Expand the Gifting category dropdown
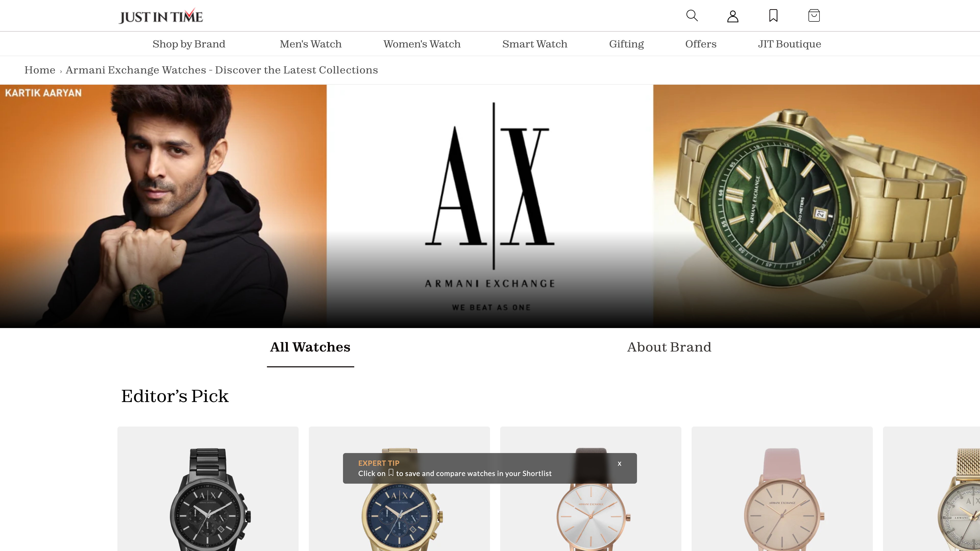Screen dimensions: 980x551 point(627,44)
